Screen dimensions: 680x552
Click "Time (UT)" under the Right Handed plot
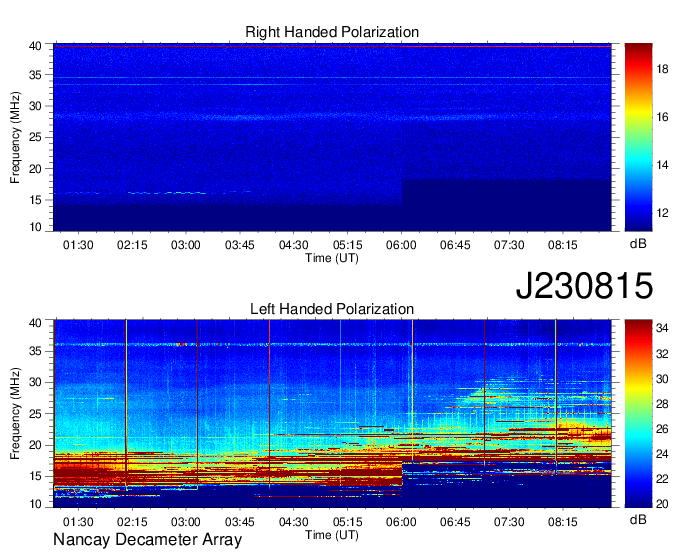[x=332, y=258]
